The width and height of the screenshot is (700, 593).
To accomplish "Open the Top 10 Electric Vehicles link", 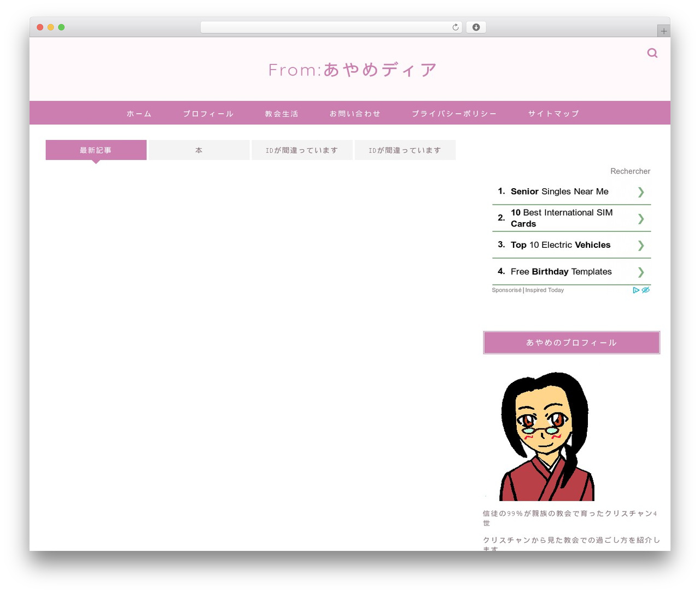I will [x=561, y=245].
